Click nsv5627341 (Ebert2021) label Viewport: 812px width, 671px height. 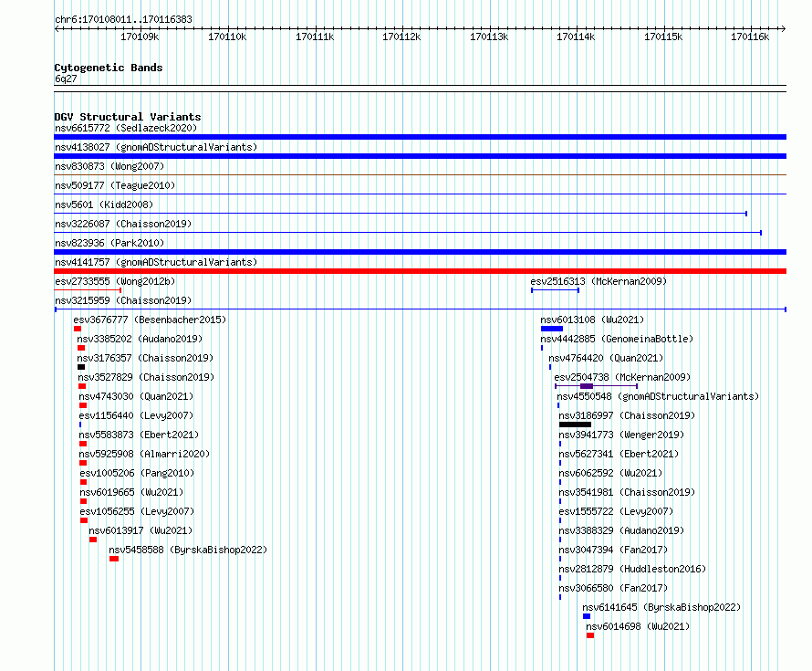619,454
